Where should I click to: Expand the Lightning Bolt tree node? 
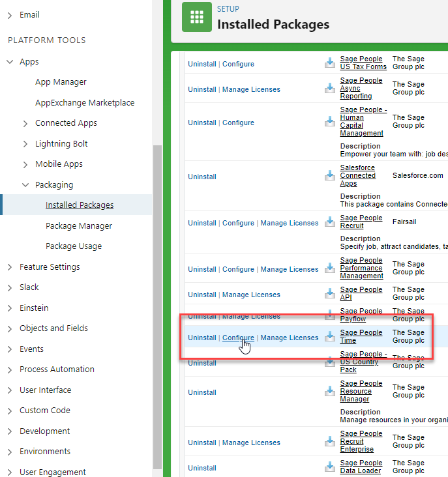coord(25,144)
